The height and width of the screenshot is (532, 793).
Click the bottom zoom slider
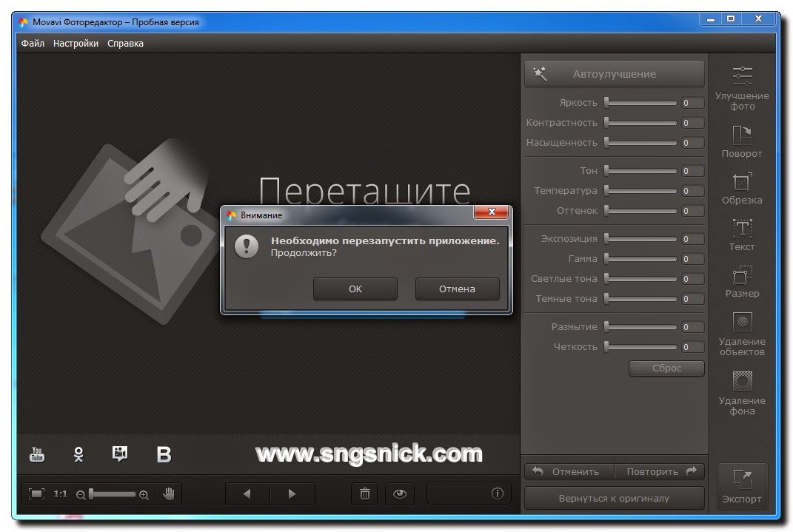point(113,494)
